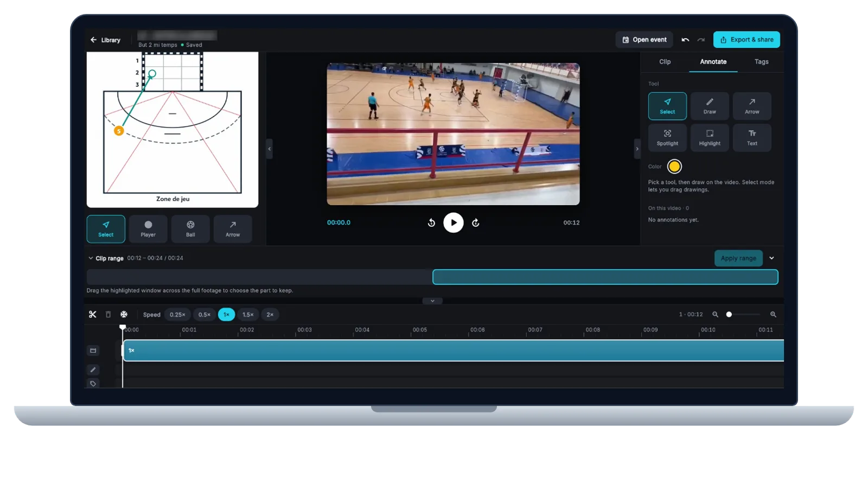
Task: Click player marker 5 on the court
Action: click(x=119, y=131)
